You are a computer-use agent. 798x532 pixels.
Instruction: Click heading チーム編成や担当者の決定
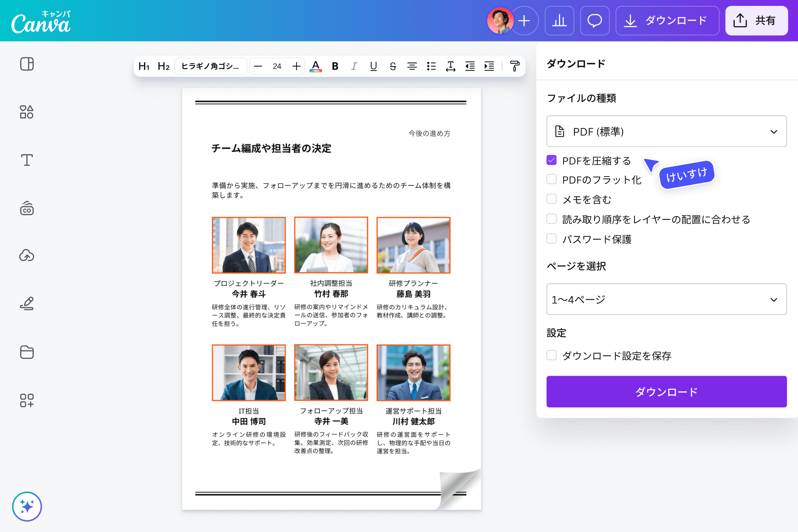(271, 148)
